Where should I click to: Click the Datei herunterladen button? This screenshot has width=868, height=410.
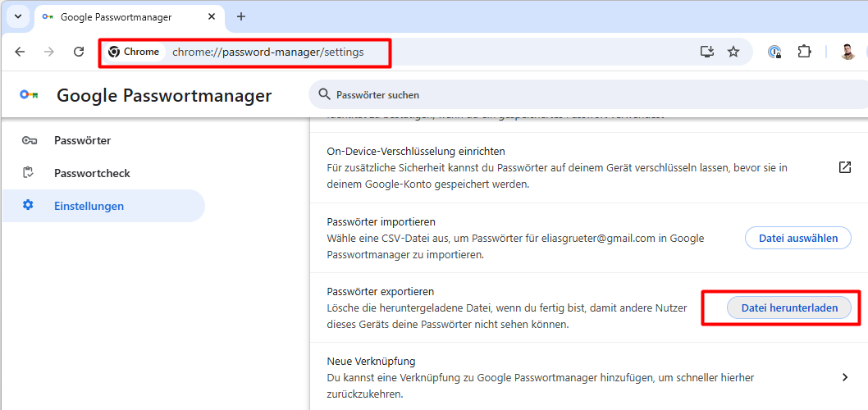coord(789,307)
